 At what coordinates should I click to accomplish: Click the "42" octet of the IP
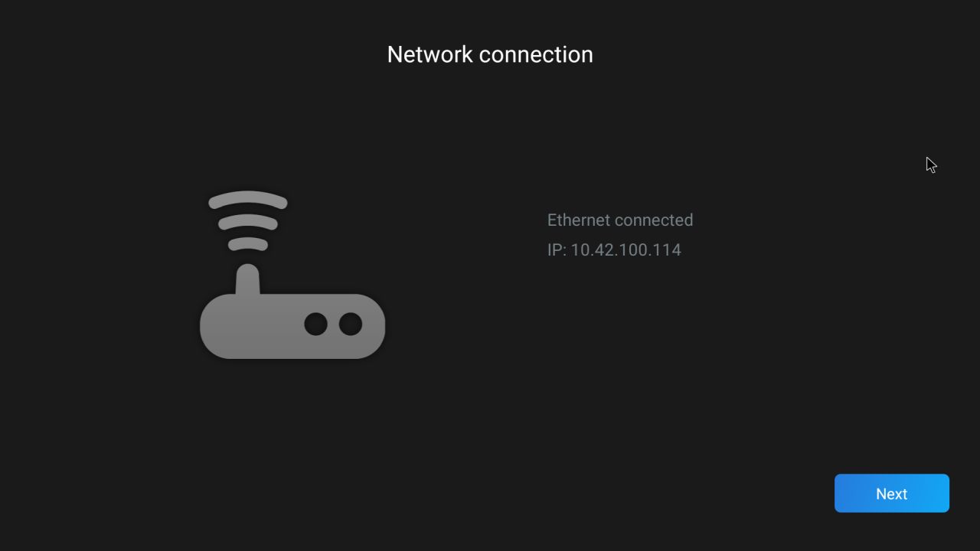[604, 249]
